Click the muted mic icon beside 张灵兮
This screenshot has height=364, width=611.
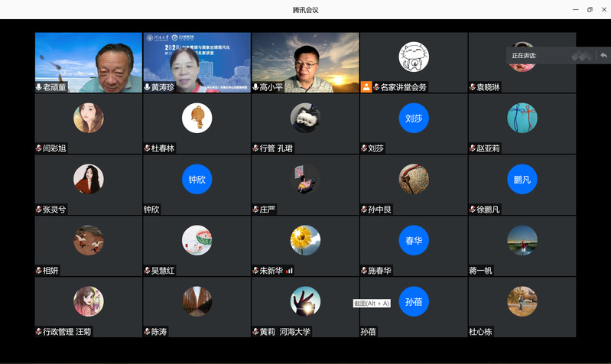click(39, 210)
